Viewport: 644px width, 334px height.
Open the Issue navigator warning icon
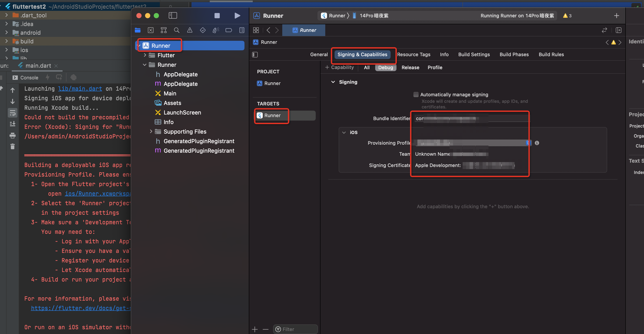click(190, 30)
